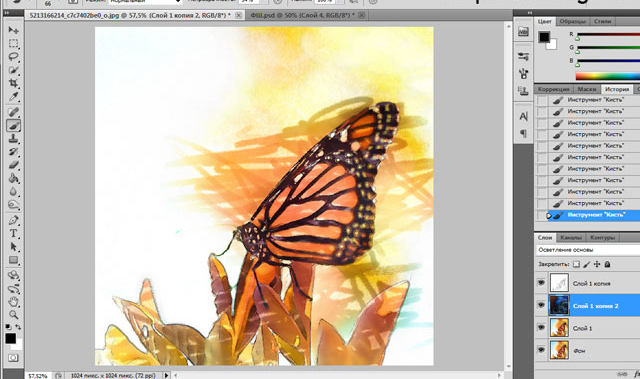Switch to the "Маски" tab
The image size is (640, 379).
pyautogui.click(x=587, y=89)
